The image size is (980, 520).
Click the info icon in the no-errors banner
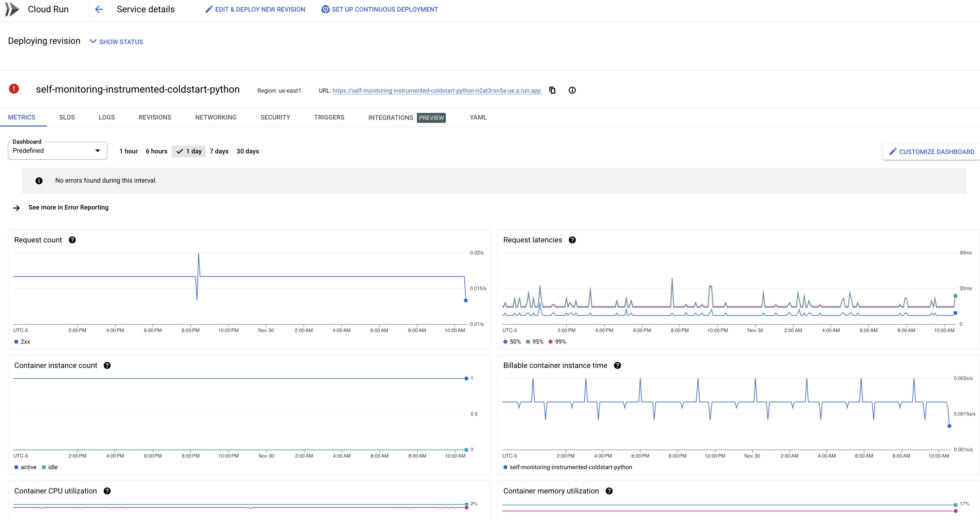click(x=39, y=181)
